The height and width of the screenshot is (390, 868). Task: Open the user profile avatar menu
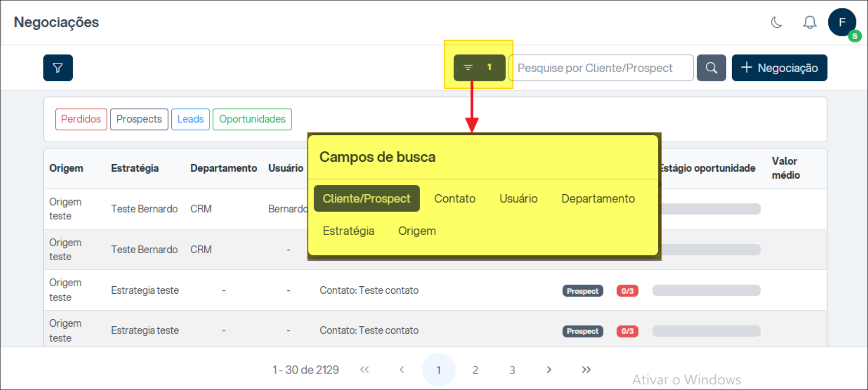(x=842, y=22)
